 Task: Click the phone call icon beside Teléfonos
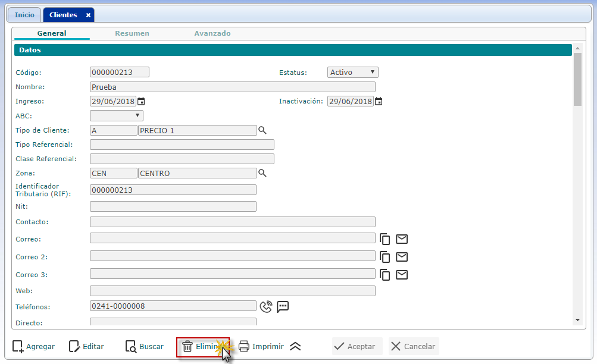click(x=266, y=306)
